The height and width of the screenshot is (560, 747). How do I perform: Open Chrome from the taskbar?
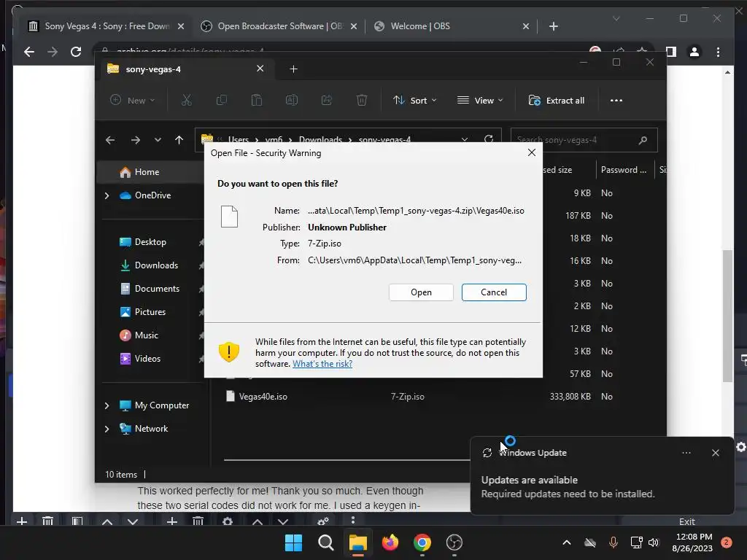click(x=422, y=542)
